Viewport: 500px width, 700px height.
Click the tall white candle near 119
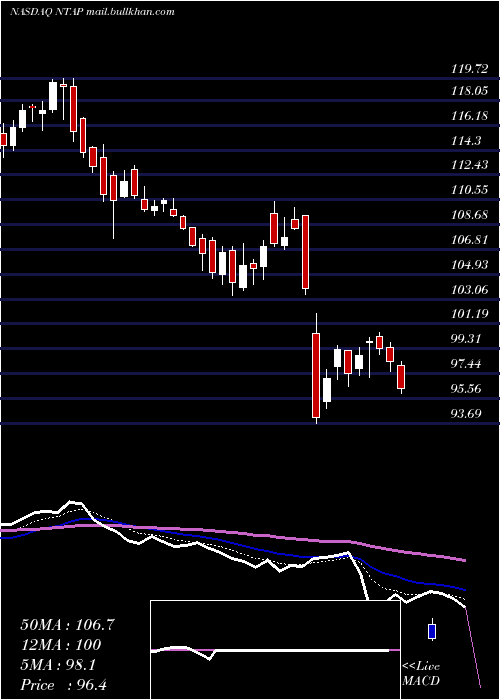pyautogui.click(x=53, y=96)
